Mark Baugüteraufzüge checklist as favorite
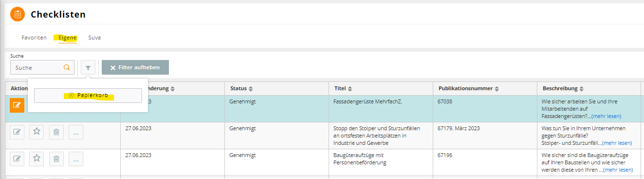644x179 pixels. coord(37,159)
